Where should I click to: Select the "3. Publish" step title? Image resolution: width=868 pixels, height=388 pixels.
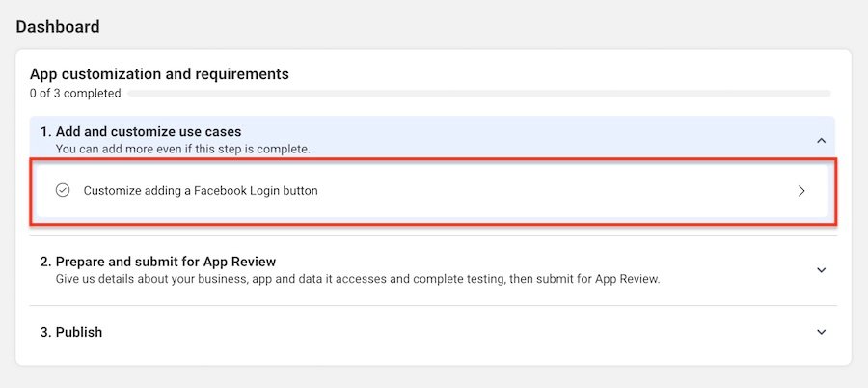[x=71, y=332]
